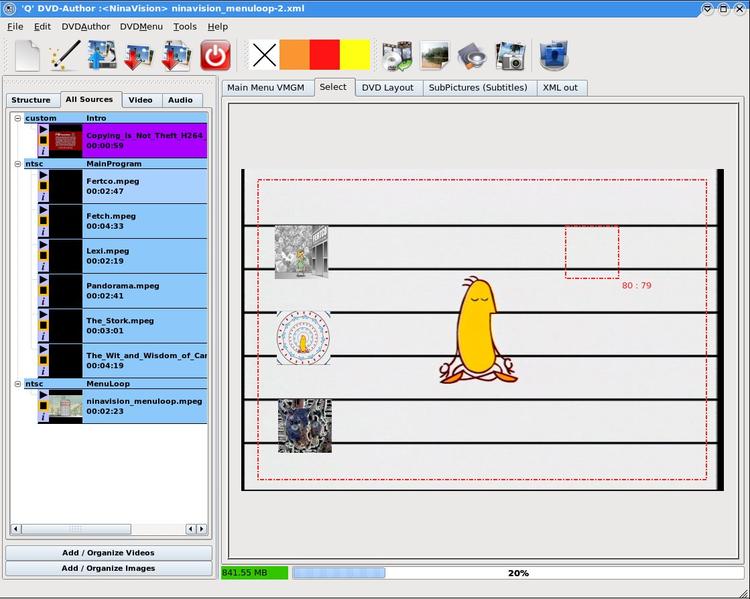750x599 pixels.
Task: Switch to the Structure tab
Action: 31,100
